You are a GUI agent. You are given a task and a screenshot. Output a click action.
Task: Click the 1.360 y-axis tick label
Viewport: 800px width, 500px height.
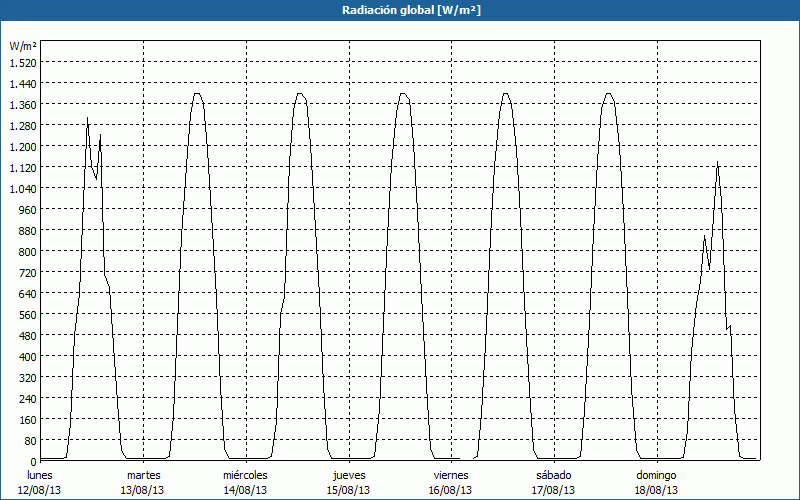(22, 104)
